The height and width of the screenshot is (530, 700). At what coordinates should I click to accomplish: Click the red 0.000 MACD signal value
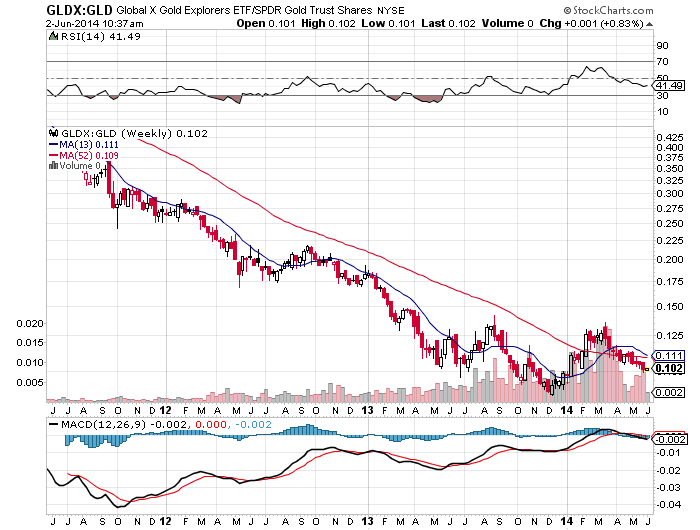(x=211, y=425)
